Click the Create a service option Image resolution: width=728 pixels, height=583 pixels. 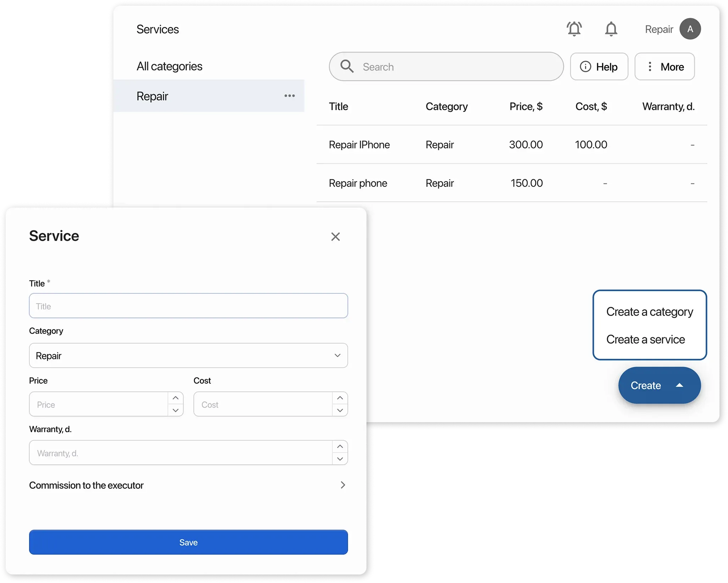pos(645,339)
